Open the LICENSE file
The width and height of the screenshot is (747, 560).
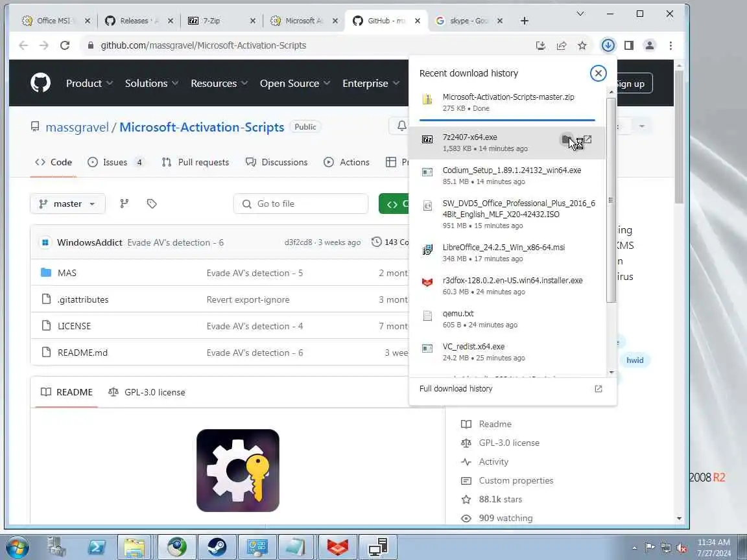pos(74,326)
